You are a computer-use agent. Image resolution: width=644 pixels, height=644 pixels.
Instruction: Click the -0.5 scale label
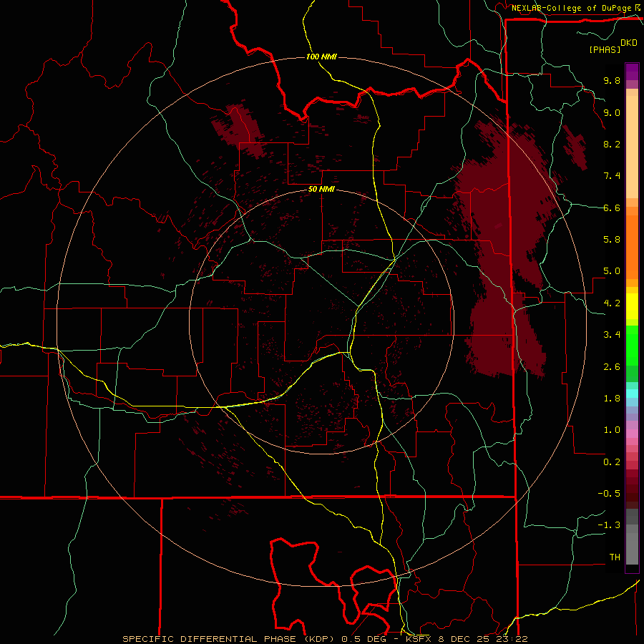(x=609, y=494)
